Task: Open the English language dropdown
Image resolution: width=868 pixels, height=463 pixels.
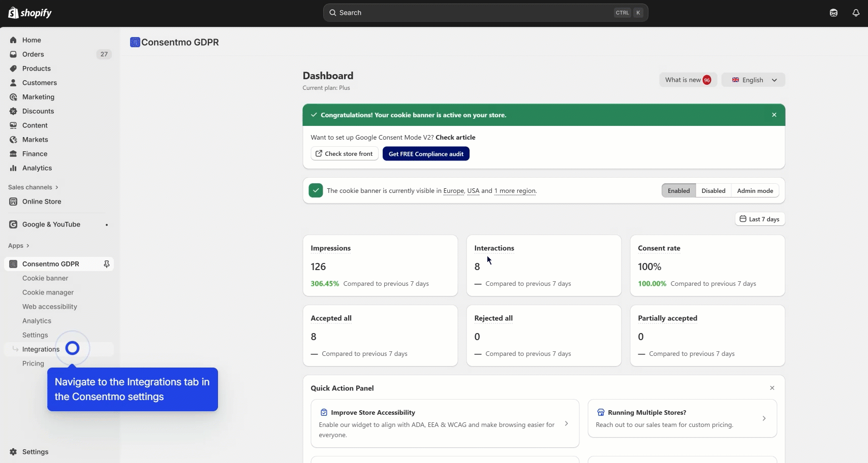Action: (x=753, y=80)
